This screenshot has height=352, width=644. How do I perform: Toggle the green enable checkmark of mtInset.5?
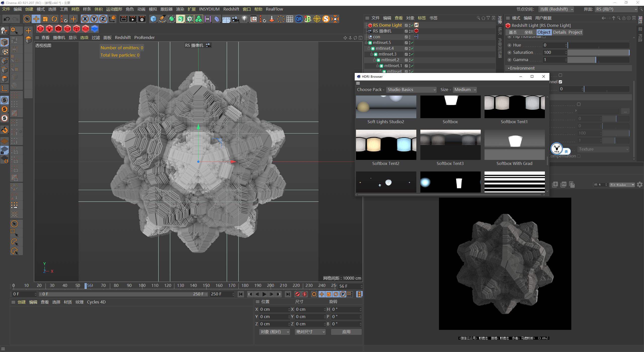(x=412, y=42)
